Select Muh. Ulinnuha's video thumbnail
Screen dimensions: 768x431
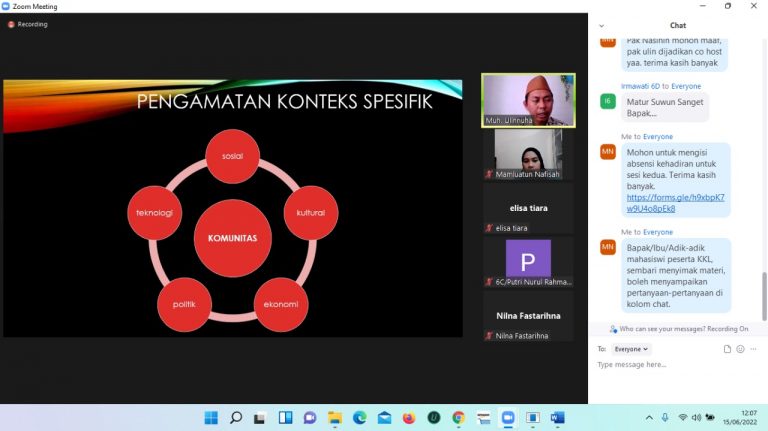coord(528,100)
